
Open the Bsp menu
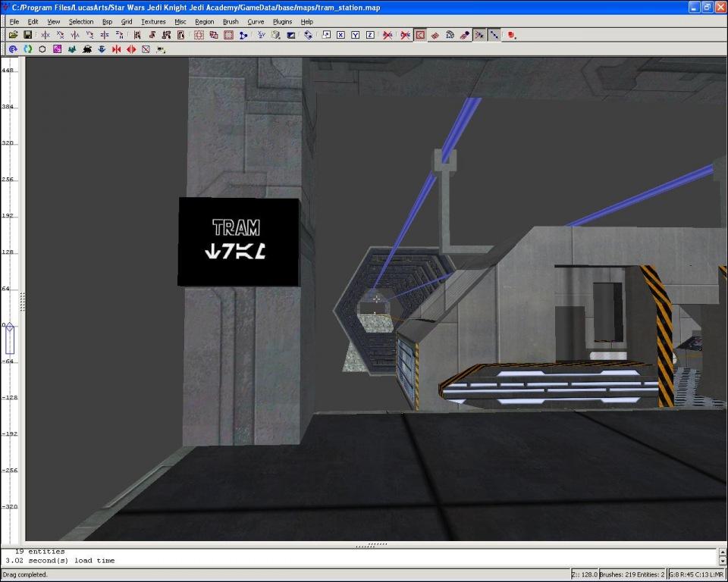[108, 22]
